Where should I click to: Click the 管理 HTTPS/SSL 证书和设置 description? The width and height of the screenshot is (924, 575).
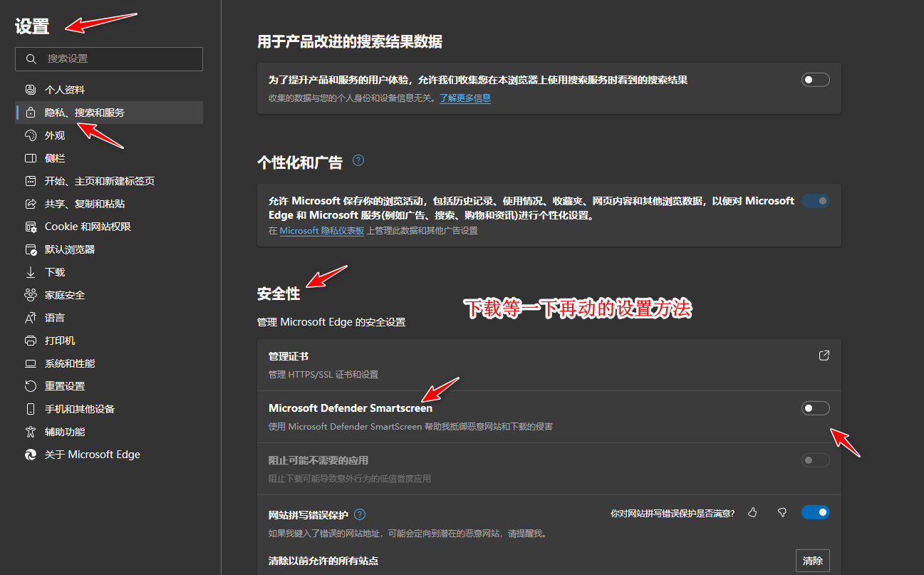click(323, 375)
